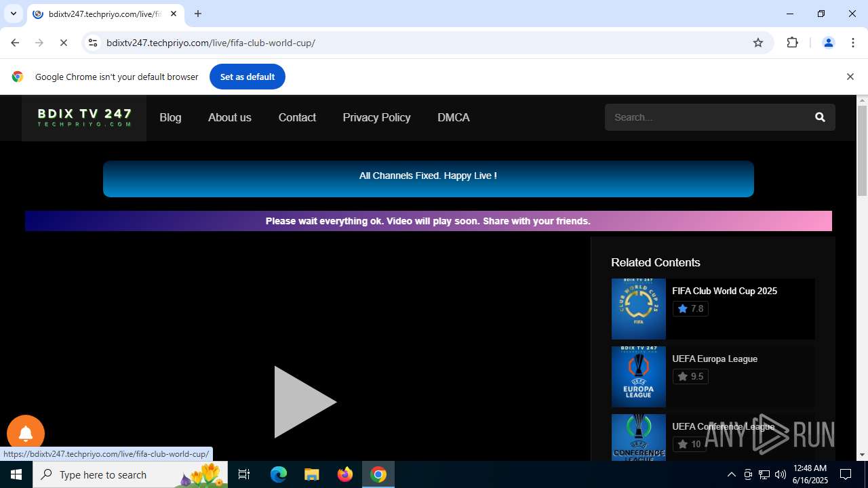Image resolution: width=868 pixels, height=488 pixels.
Task: Open volume control in system tray
Action: [781, 474]
